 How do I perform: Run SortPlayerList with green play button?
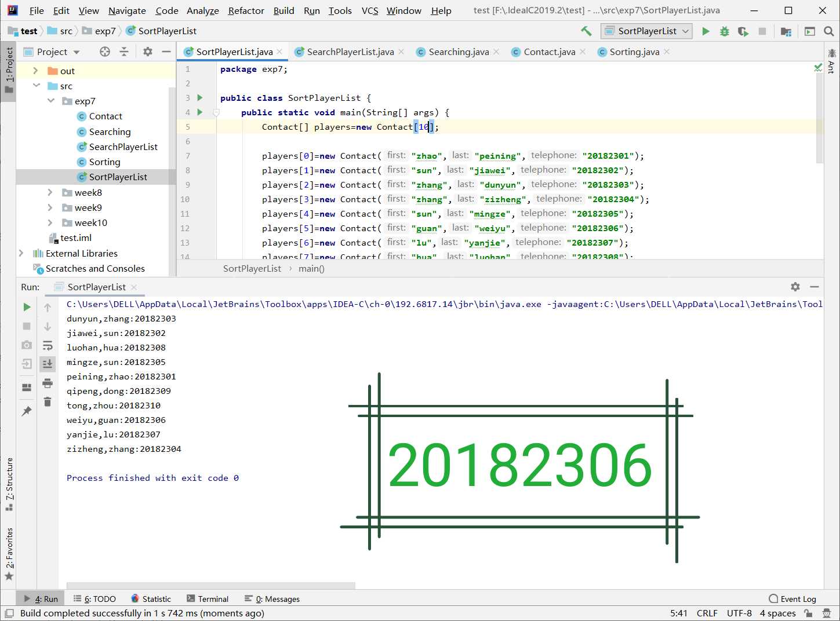[x=706, y=31]
